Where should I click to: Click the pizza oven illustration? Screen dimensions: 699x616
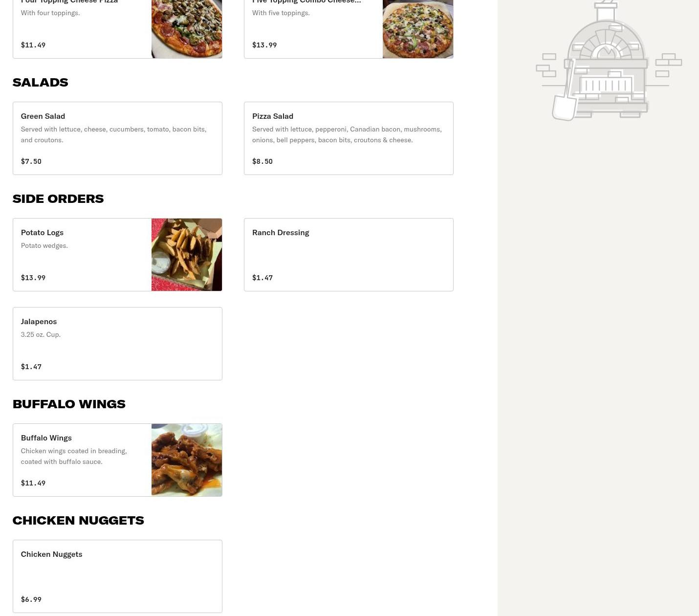(609, 60)
